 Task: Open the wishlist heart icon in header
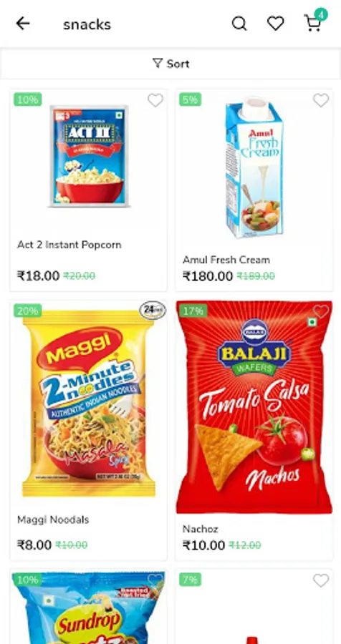tap(275, 24)
